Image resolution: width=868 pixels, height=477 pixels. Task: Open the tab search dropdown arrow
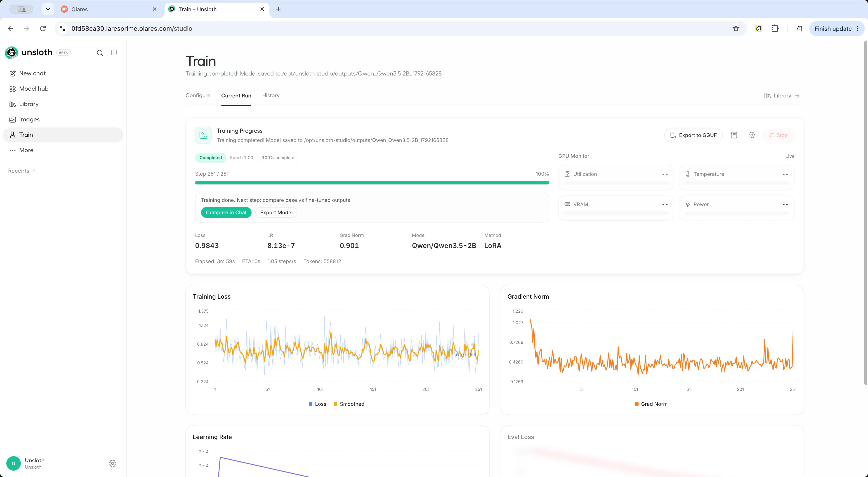point(48,9)
